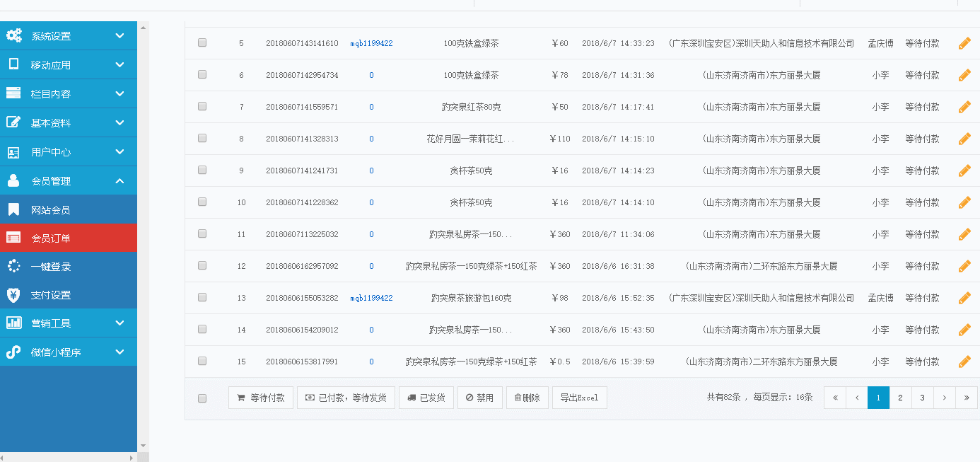Go to page 3 of orders
This screenshot has height=462, width=980.
click(x=922, y=398)
